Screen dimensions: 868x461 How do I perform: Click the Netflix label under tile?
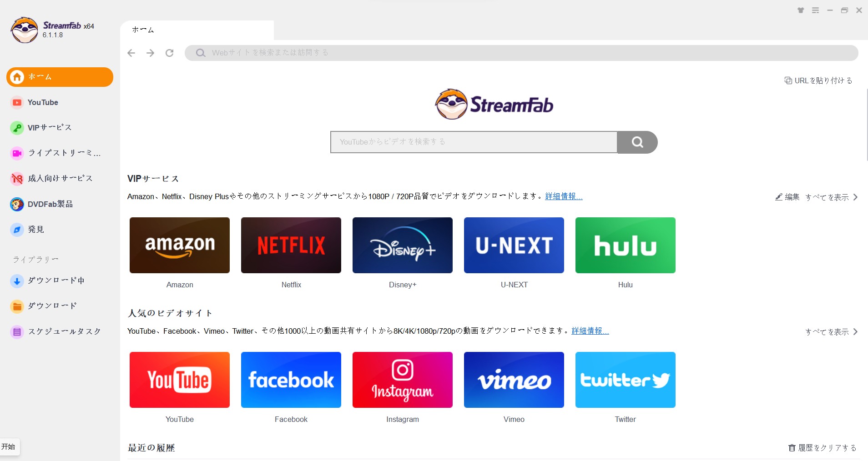pyautogui.click(x=291, y=285)
